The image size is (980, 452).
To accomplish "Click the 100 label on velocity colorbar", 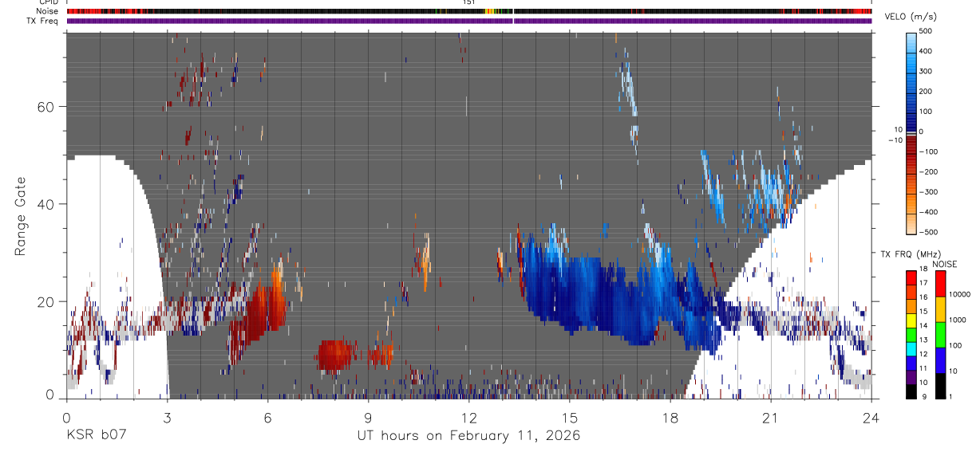I will [926, 112].
